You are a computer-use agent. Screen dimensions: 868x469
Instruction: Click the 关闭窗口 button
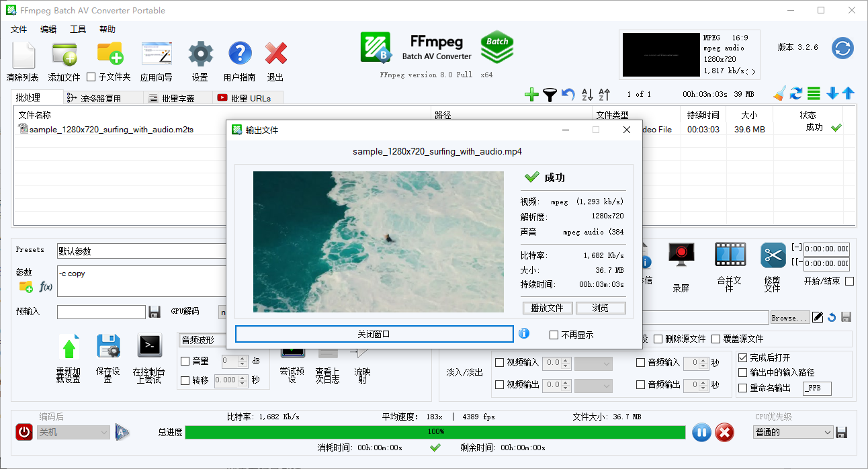coord(374,333)
